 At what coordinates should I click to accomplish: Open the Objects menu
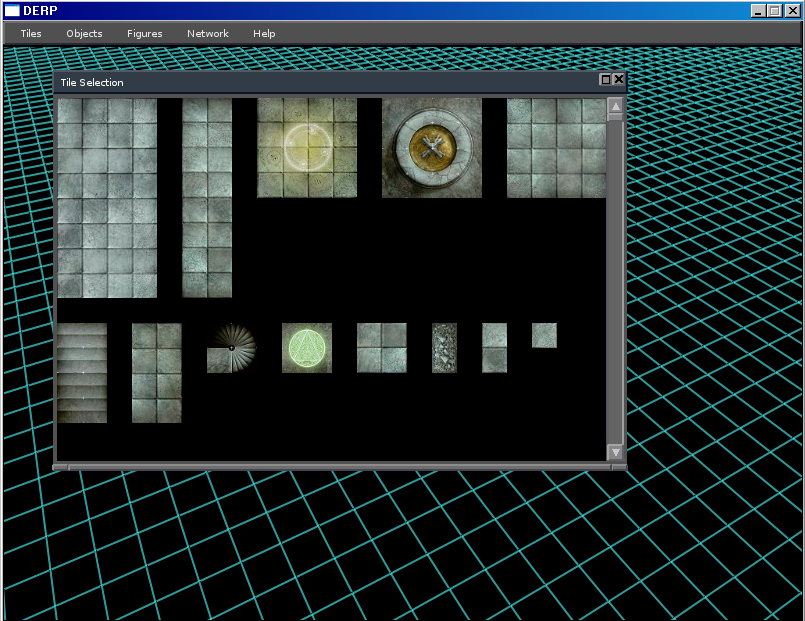84,33
